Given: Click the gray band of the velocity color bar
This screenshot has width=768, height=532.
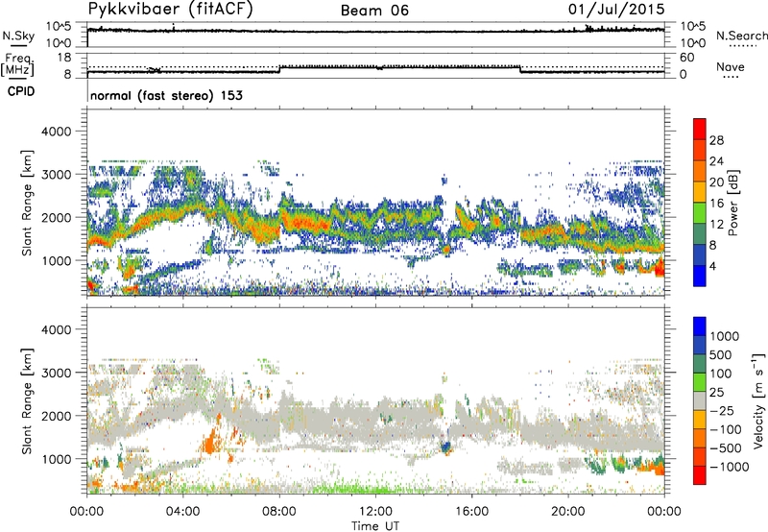Looking at the screenshot, I should tap(700, 400).
